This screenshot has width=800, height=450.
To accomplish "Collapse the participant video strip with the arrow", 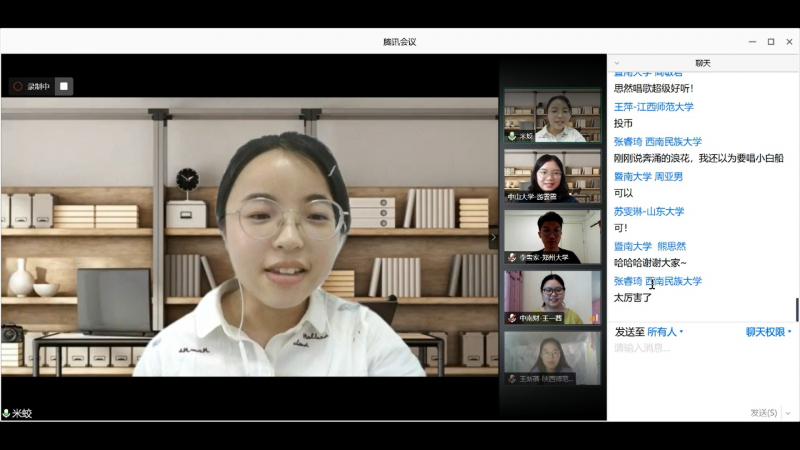I will 492,237.
